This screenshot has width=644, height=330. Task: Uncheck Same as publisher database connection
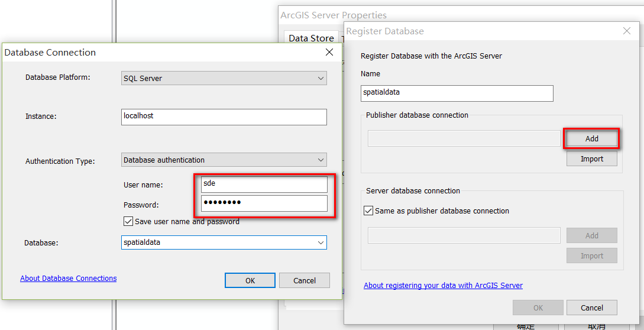point(369,211)
